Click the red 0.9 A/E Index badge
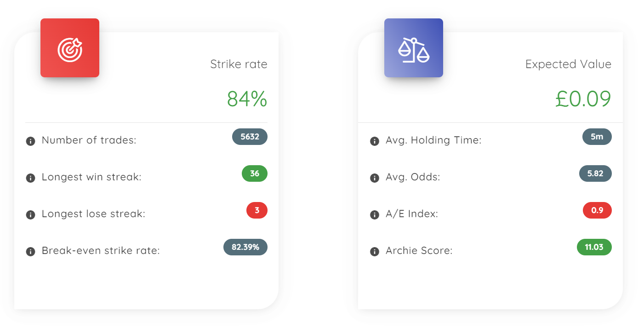This screenshot has height=329, width=644. 597,210
